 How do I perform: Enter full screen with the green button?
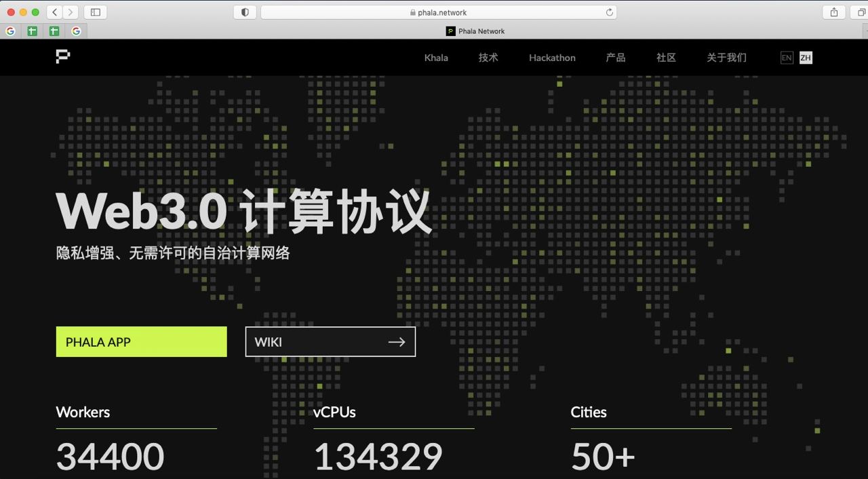click(35, 12)
